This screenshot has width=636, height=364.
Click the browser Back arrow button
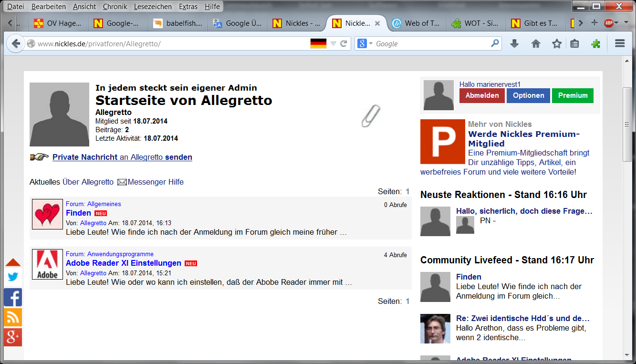[x=16, y=44]
